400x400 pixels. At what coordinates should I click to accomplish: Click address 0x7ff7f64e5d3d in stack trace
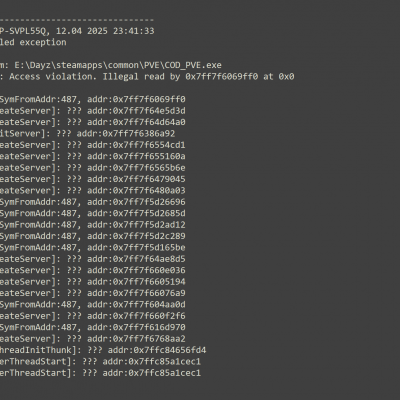149,111
